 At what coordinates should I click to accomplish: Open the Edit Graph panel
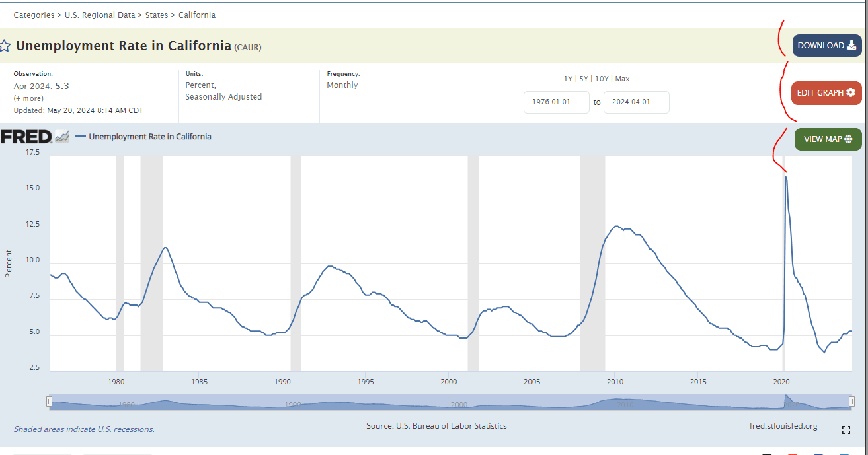[x=826, y=93]
